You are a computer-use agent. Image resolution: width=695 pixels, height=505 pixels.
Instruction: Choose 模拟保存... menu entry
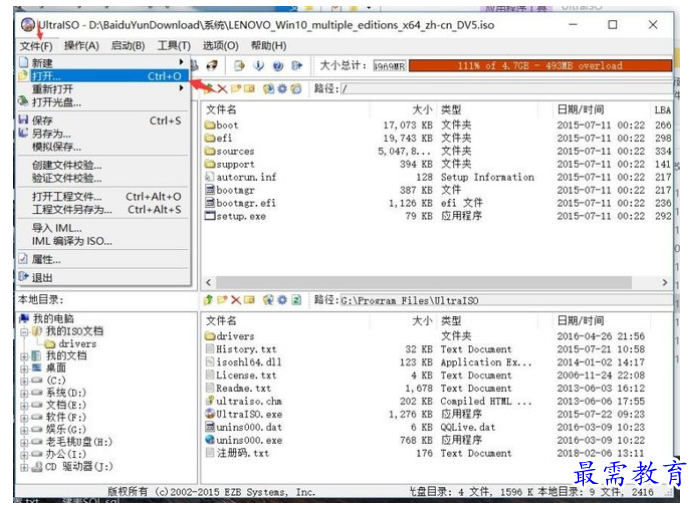pyautogui.click(x=104, y=147)
